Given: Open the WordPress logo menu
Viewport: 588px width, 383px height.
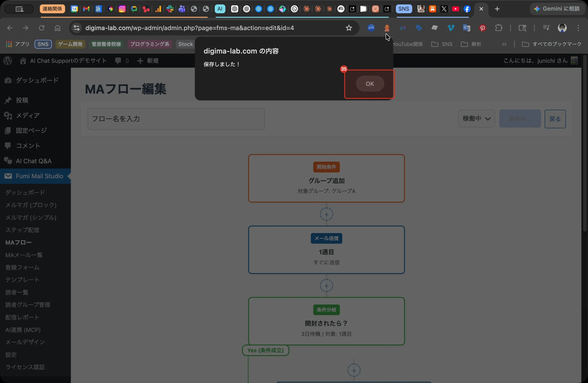Looking at the screenshot, I should pos(8,61).
